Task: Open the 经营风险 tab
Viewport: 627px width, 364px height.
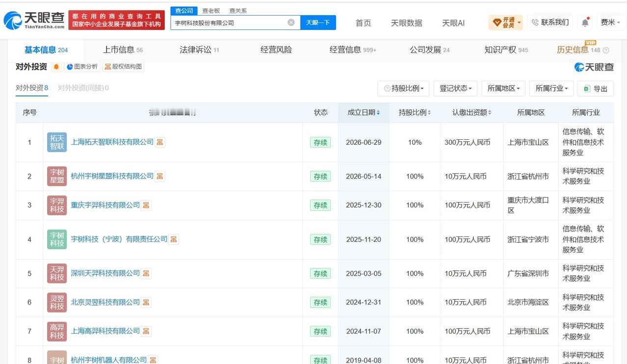Action: (x=276, y=50)
